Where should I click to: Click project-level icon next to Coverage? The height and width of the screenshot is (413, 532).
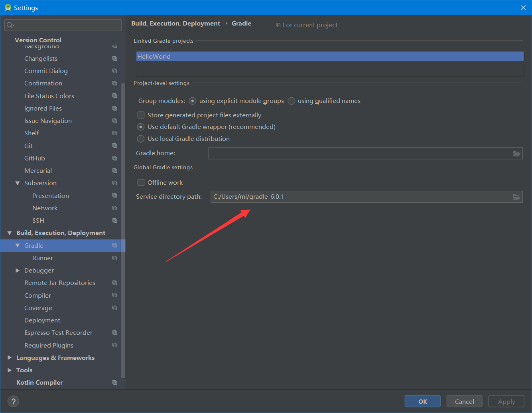pyautogui.click(x=114, y=308)
